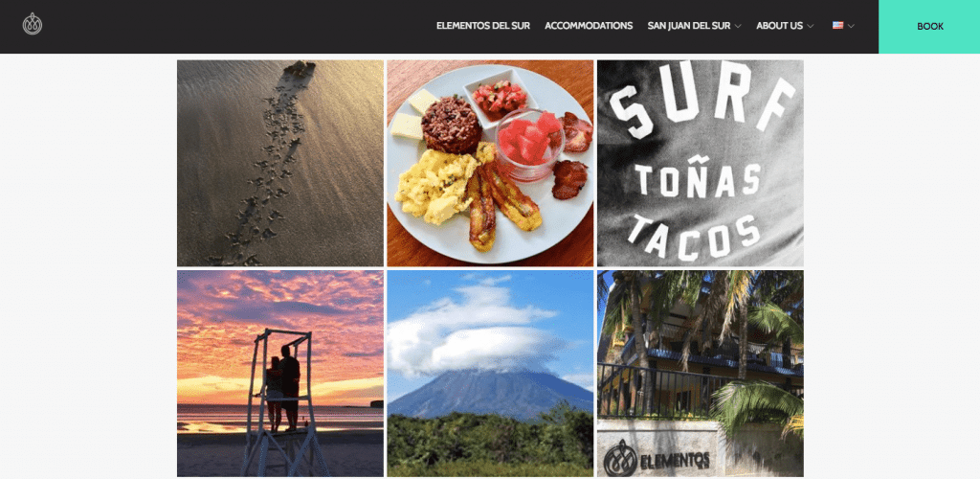This screenshot has width=980, height=479.
Task: Click the watermelon bowl in breakfast photo
Action: (x=529, y=143)
